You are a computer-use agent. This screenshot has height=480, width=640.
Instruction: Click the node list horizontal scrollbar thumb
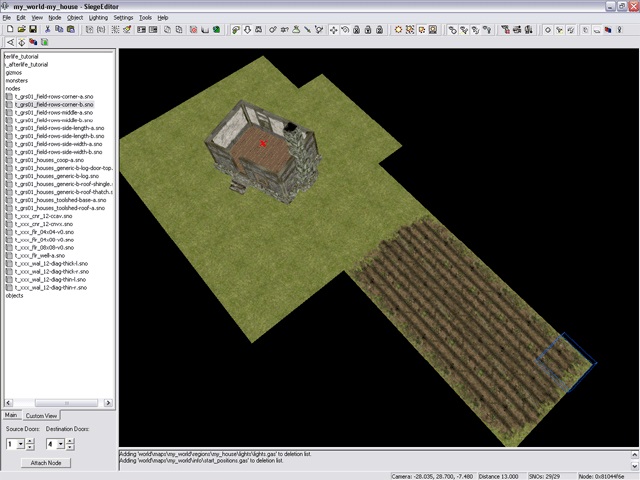point(66,403)
